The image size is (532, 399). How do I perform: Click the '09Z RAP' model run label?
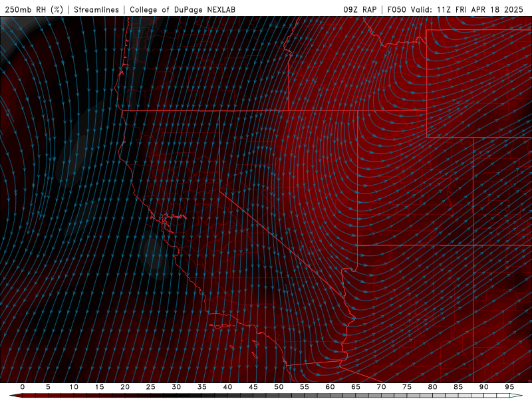click(x=360, y=9)
